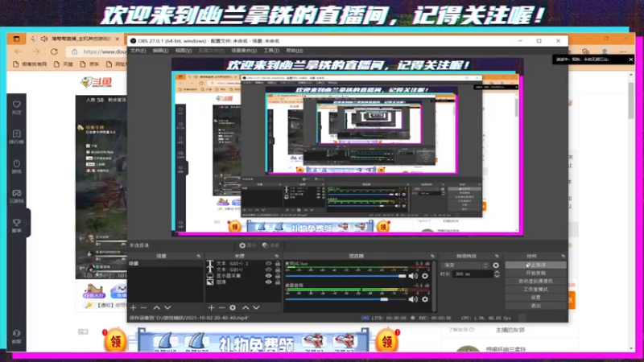Viewport: 644px width, 362px height.
Task: Pop out the 混音器 dock panel
Action: click(x=432, y=256)
